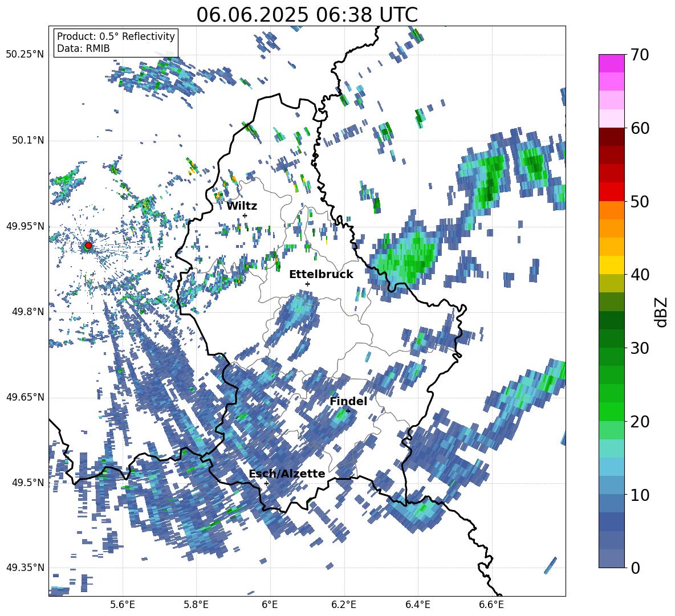Click the 49.35°N latitude label
The height and width of the screenshot is (616, 675).
[x=25, y=568]
